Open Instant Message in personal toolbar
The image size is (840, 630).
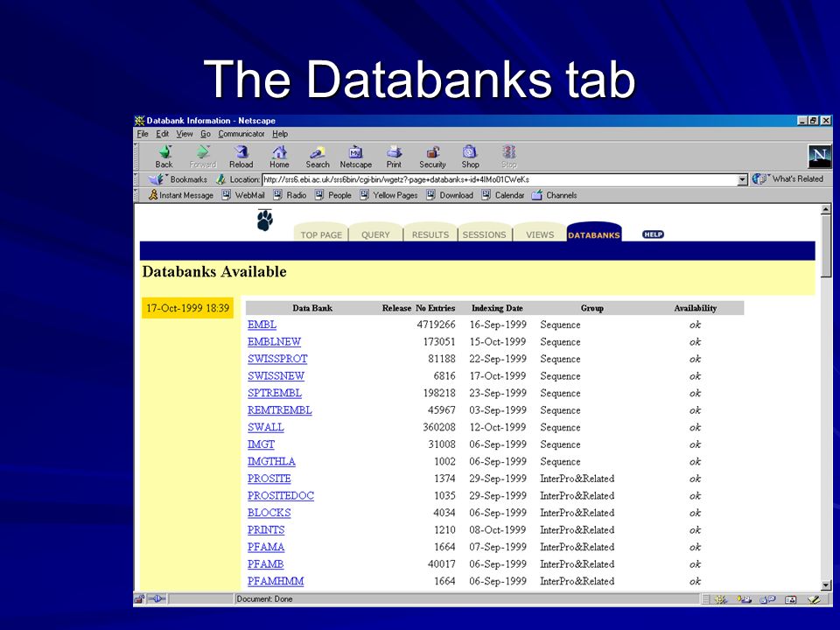pos(181,195)
